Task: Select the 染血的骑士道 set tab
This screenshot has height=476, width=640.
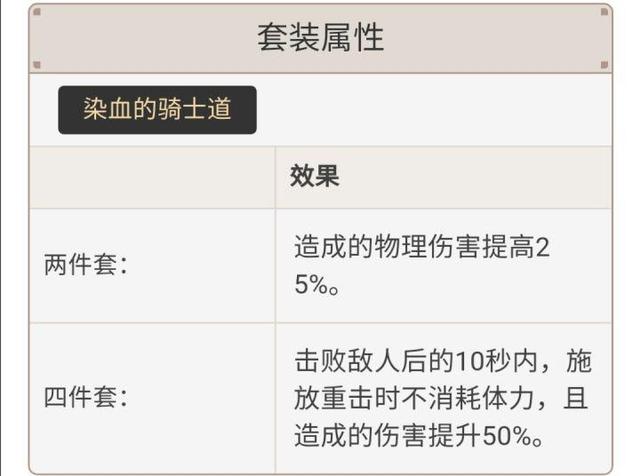Action: click(157, 109)
